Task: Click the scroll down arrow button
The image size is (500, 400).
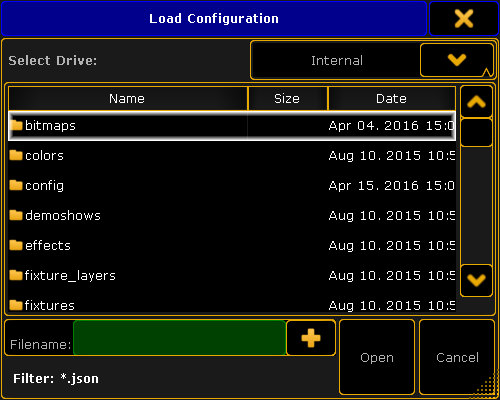Action: (x=476, y=280)
